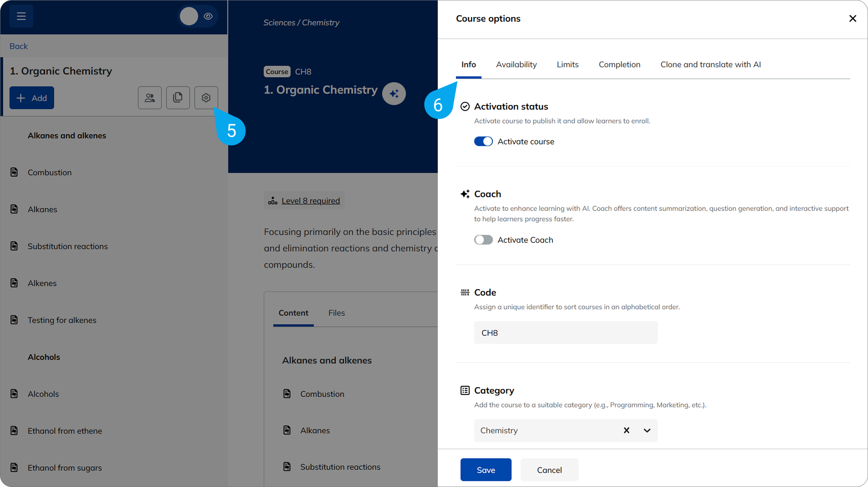Open Alcohols lesson in sidebar
This screenshot has height=487, width=868.
click(x=43, y=394)
